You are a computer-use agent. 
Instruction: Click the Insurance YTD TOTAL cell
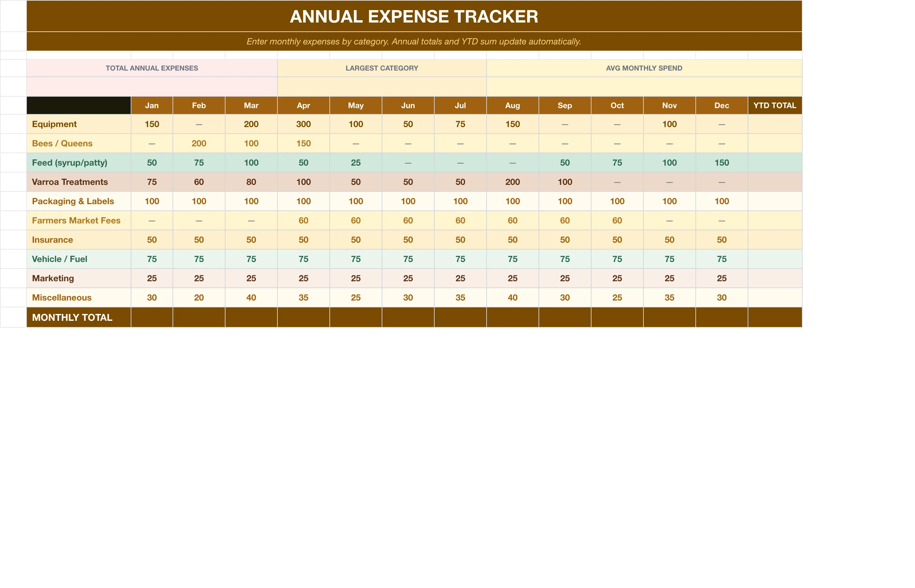775,240
